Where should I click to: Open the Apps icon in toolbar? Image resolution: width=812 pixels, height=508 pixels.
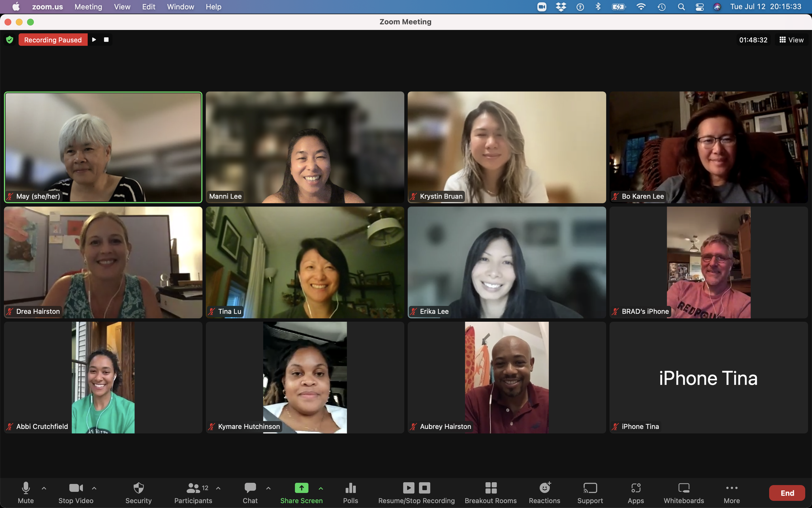coord(636,488)
